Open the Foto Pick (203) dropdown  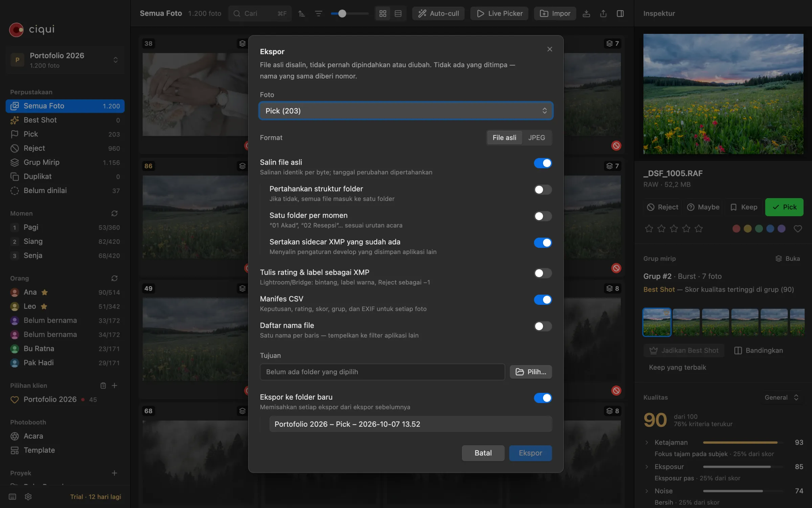click(x=406, y=111)
